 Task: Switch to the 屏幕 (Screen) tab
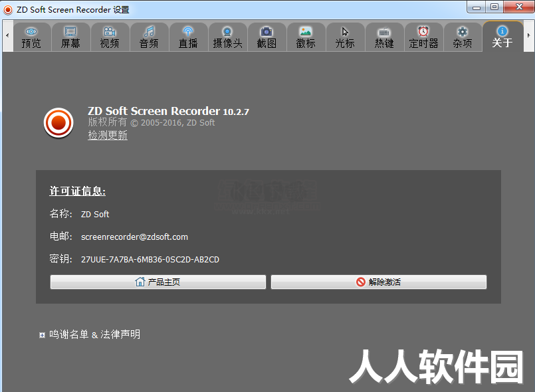pyautogui.click(x=70, y=37)
